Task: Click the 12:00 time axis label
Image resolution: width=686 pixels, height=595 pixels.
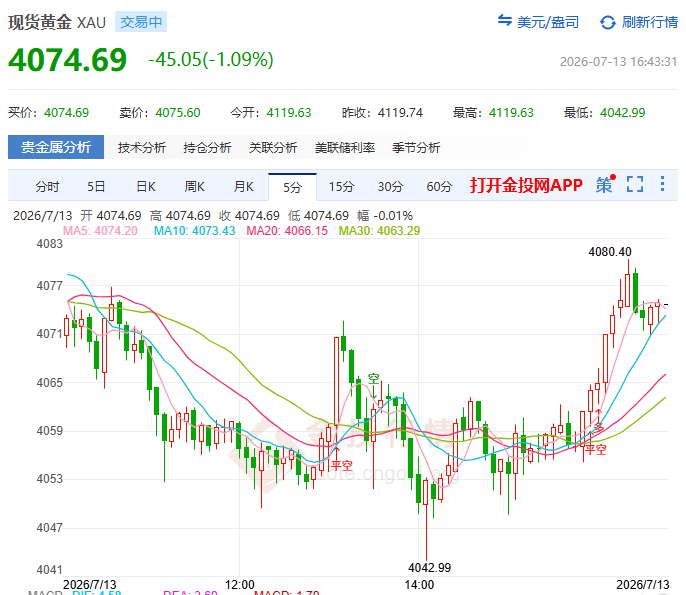Action: 239,585
